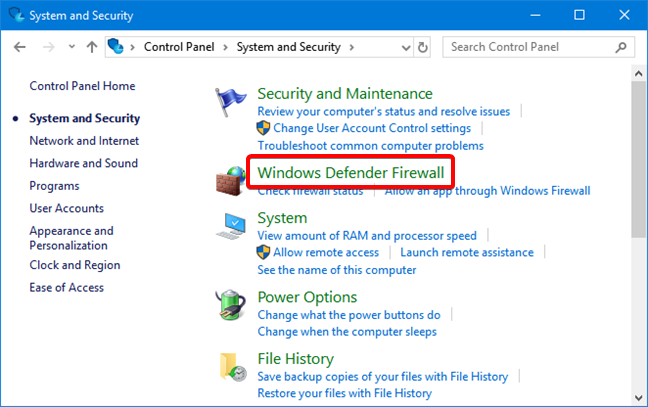Open Power Options heading
648x407 pixels.
[307, 297]
